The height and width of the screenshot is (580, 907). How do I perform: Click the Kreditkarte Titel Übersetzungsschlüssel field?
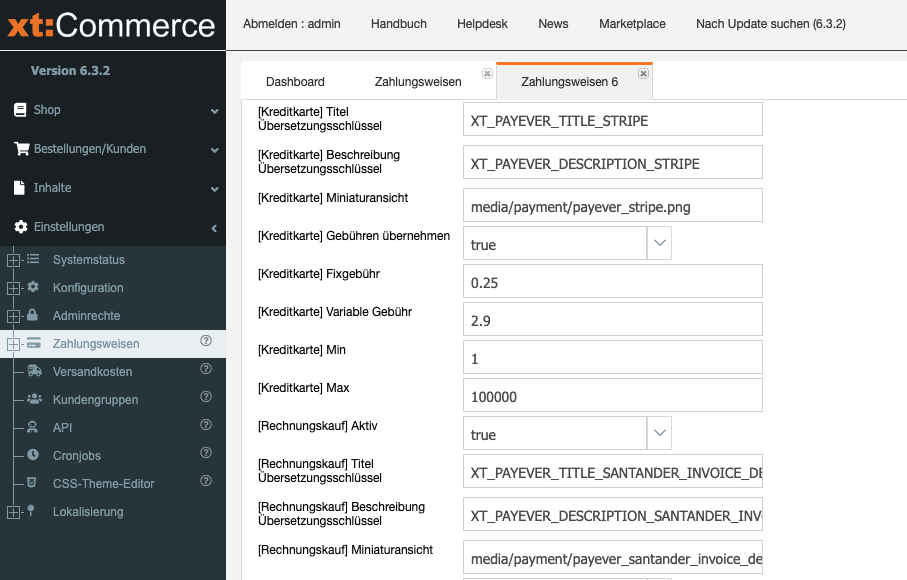click(x=613, y=119)
